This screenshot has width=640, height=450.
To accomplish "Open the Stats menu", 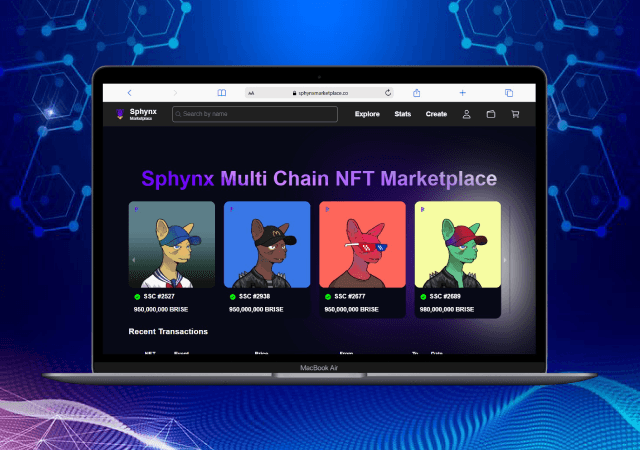I will pyautogui.click(x=402, y=114).
